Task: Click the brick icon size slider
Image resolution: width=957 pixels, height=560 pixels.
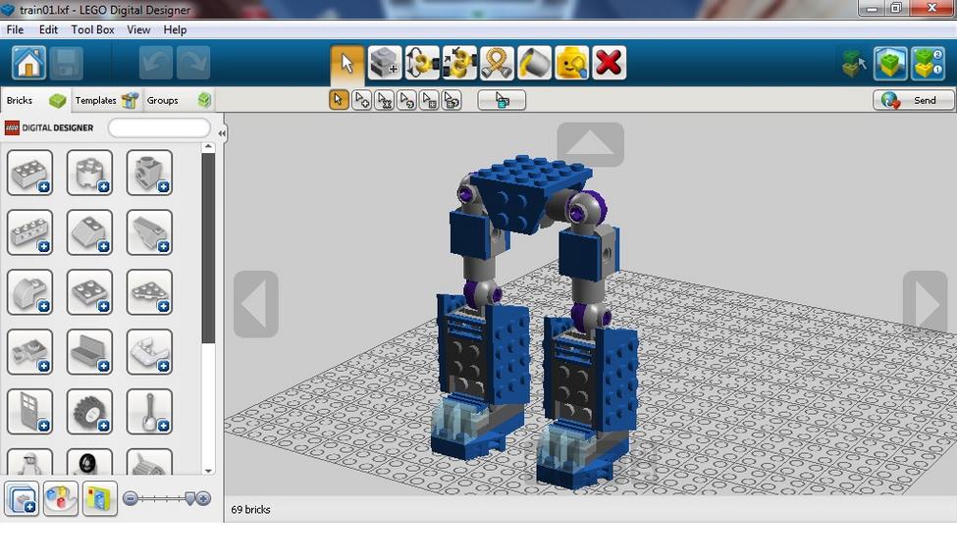Action: tap(166, 498)
